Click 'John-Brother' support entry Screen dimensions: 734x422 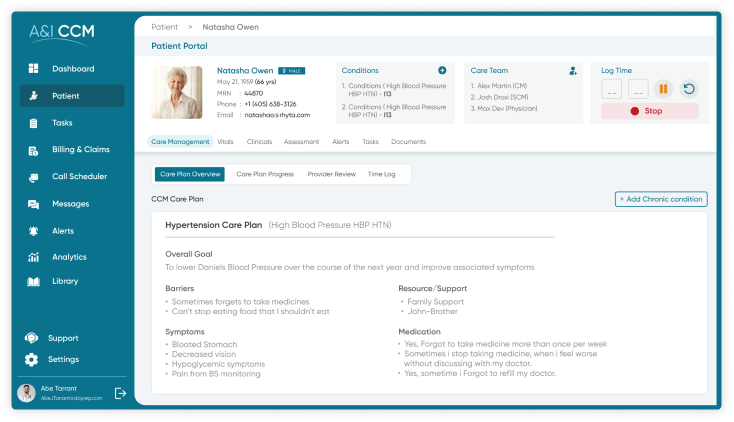coord(433,311)
